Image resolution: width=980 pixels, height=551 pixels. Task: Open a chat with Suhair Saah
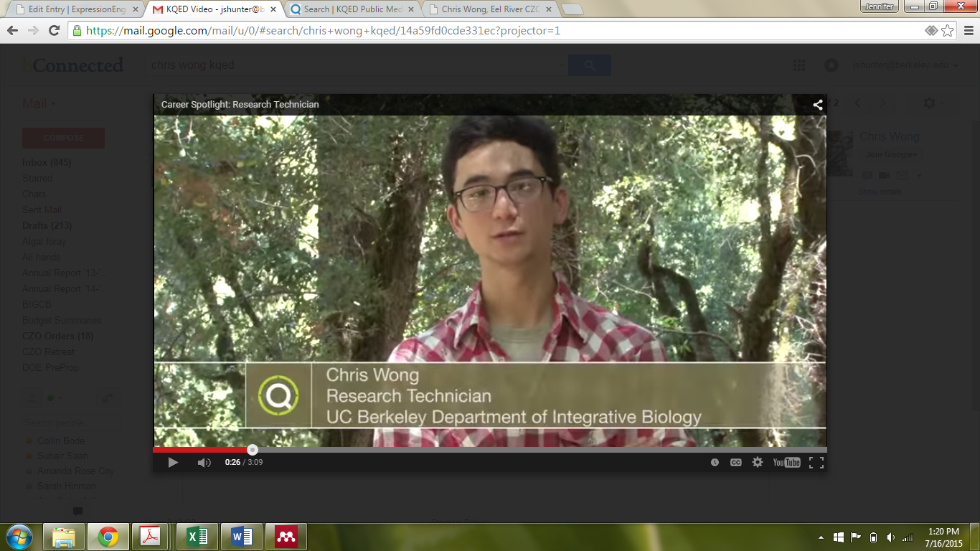pyautogui.click(x=62, y=456)
